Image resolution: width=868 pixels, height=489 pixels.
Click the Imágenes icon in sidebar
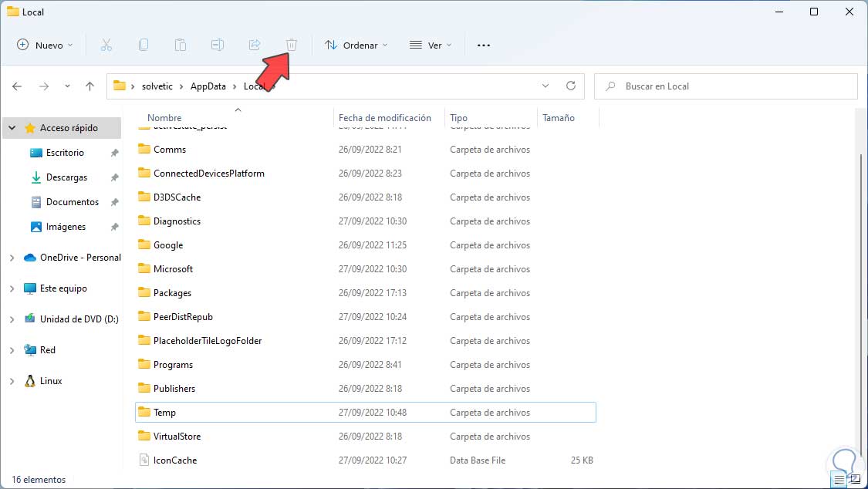36,227
